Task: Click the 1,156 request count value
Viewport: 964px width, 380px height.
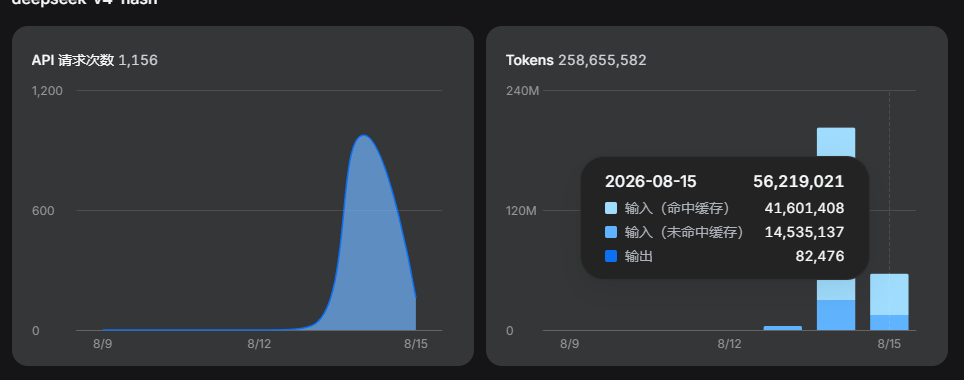Action: pyautogui.click(x=138, y=60)
